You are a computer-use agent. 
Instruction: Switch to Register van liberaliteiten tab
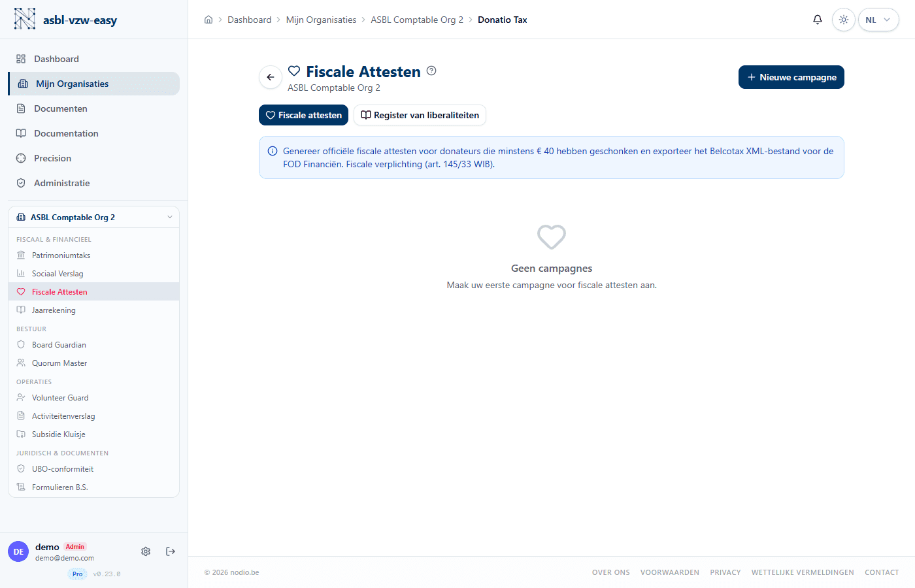coord(420,115)
